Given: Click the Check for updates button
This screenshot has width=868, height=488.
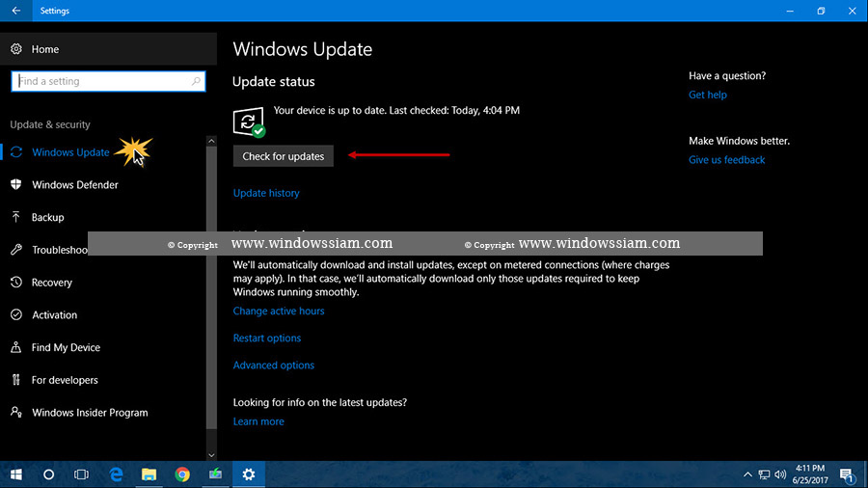Looking at the screenshot, I should [283, 156].
